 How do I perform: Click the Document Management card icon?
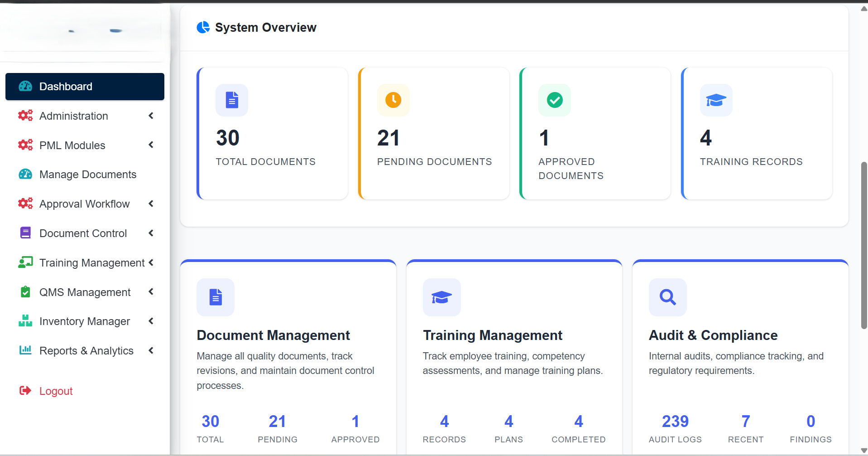[216, 297]
